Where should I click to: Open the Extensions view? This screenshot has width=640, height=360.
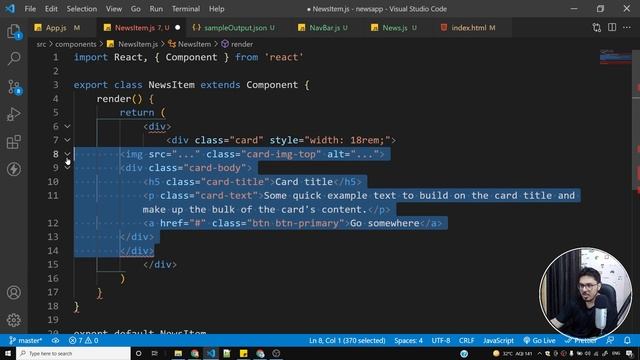14,142
